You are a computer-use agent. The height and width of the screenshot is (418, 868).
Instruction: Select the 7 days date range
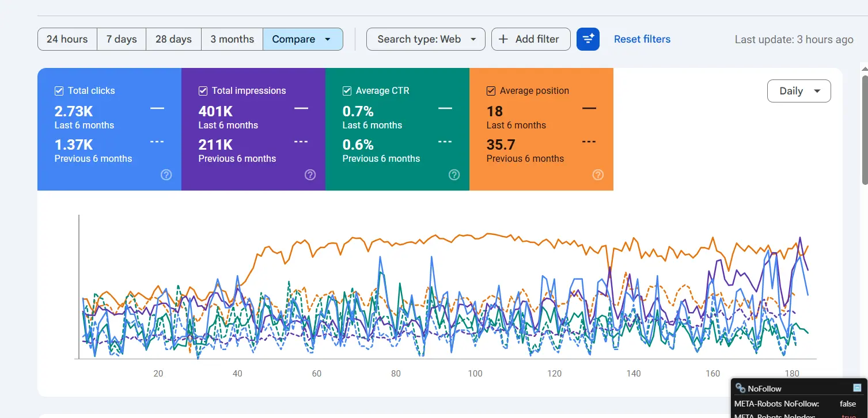tap(122, 39)
